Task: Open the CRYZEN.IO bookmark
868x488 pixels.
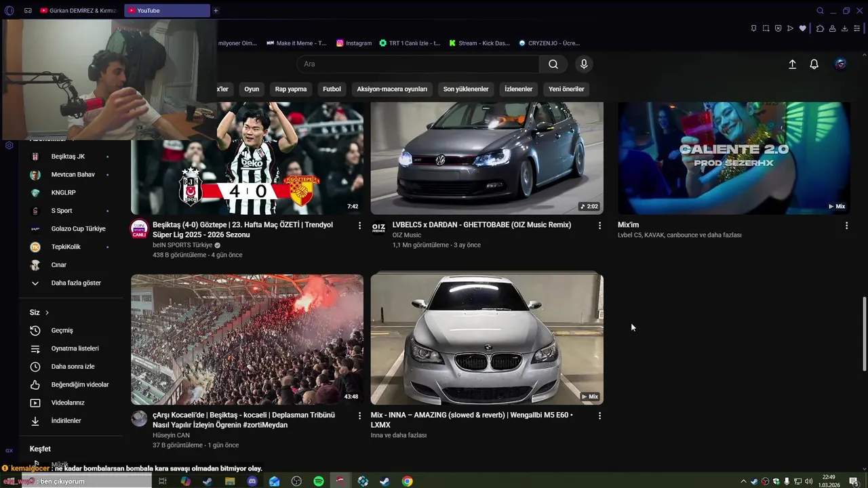Action: pyautogui.click(x=549, y=43)
